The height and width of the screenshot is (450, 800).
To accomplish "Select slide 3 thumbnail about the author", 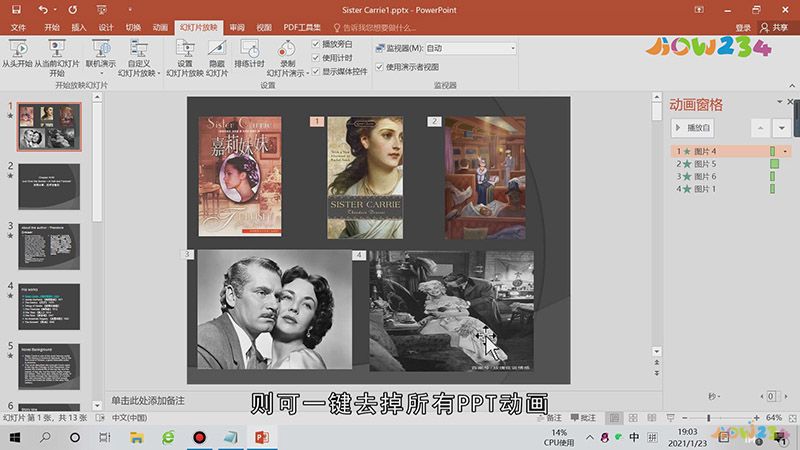I will pyautogui.click(x=49, y=246).
